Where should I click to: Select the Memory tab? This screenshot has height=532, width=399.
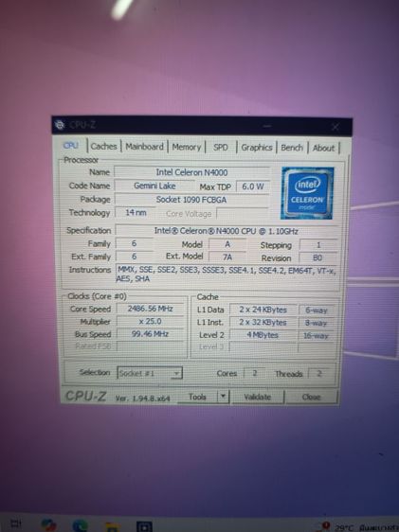187,147
